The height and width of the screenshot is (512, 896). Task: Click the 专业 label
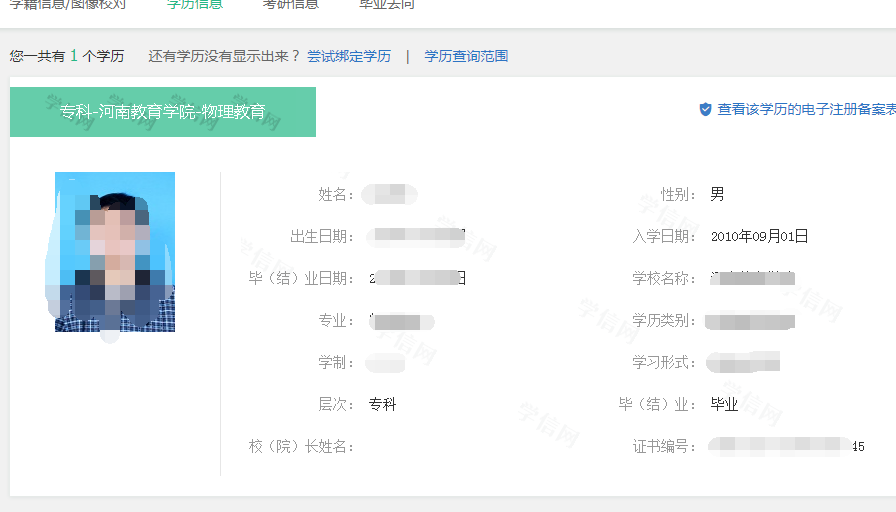pos(336,321)
